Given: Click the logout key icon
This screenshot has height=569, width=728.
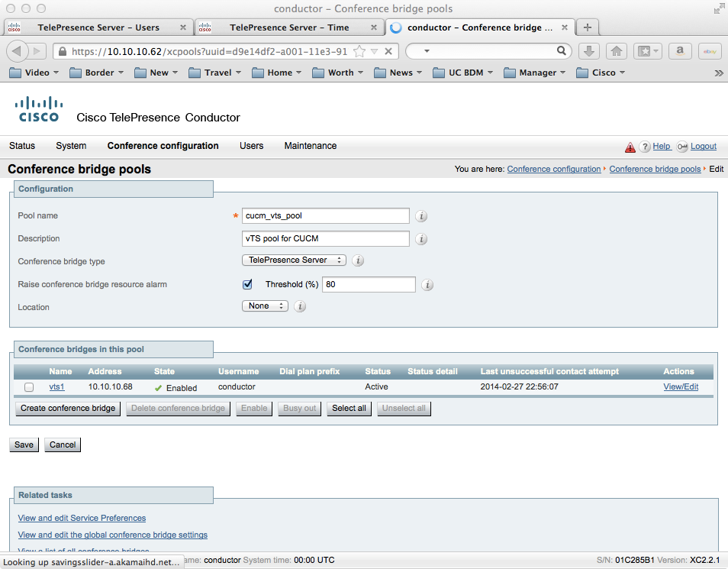Looking at the screenshot, I should [682, 147].
